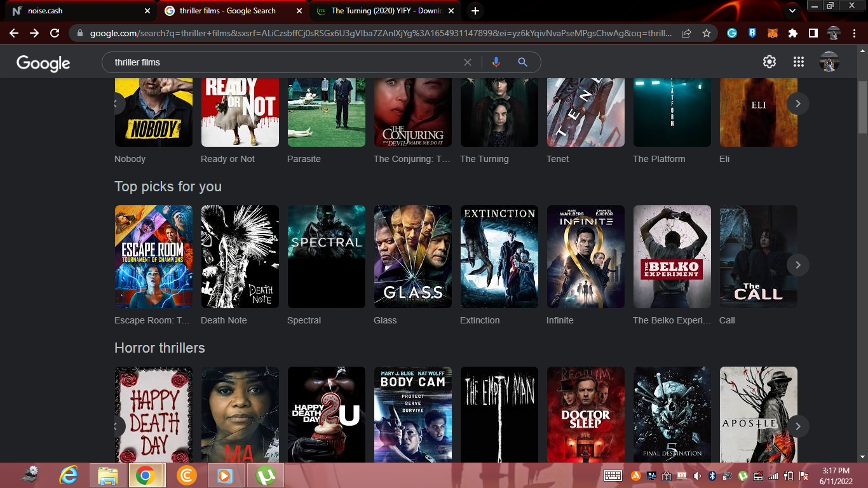The image size is (868, 488).
Task: Open the Chrome profile avatar in toolbar
Action: click(x=833, y=33)
